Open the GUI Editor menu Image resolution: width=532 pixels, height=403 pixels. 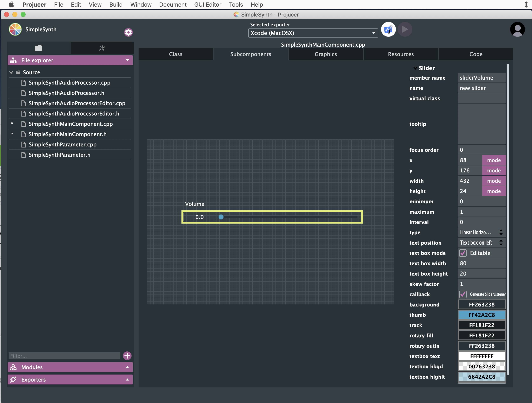208,5
